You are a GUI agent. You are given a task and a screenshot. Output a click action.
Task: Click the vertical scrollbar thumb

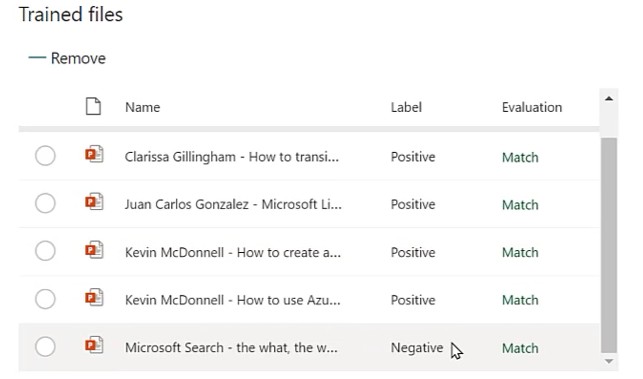pos(609,245)
